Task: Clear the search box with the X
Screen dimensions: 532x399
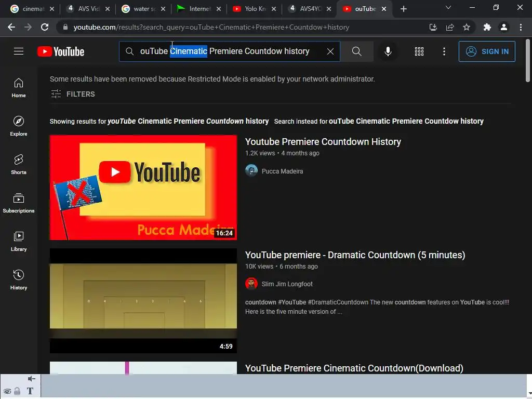Action: click(330, 51)
